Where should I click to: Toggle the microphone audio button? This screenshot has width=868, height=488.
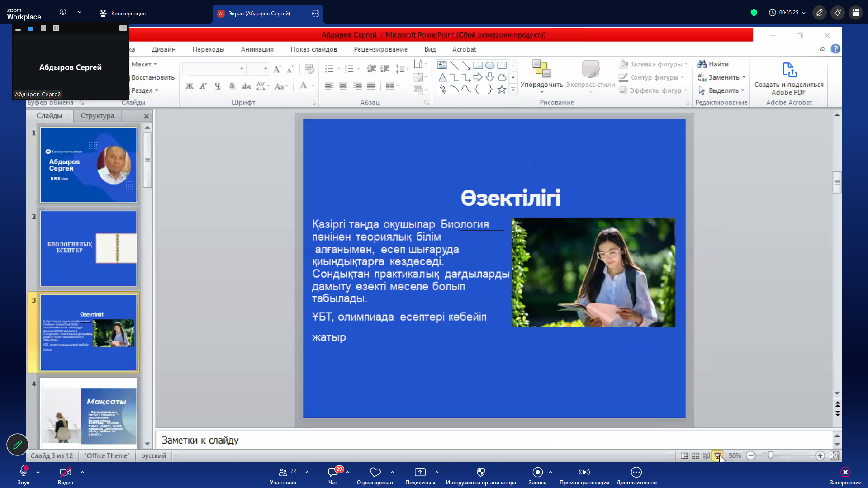click(x=24, y=473)
